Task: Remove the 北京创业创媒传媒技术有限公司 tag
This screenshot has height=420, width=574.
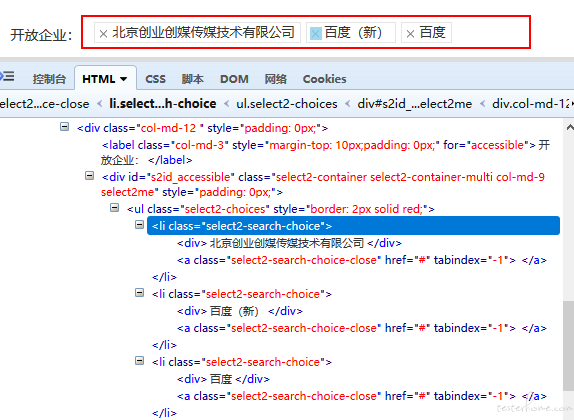Action: point(103,34)
